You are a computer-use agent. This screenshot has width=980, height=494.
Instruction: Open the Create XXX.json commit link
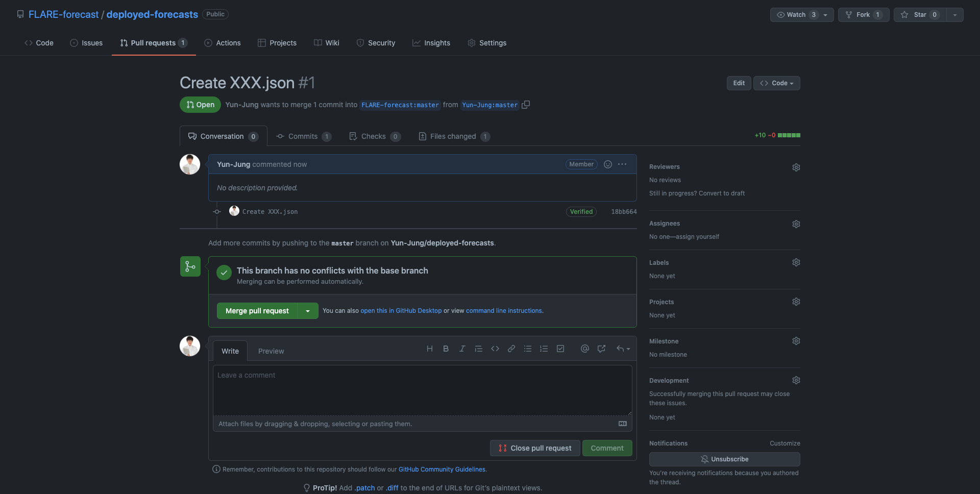coord(270,212)
